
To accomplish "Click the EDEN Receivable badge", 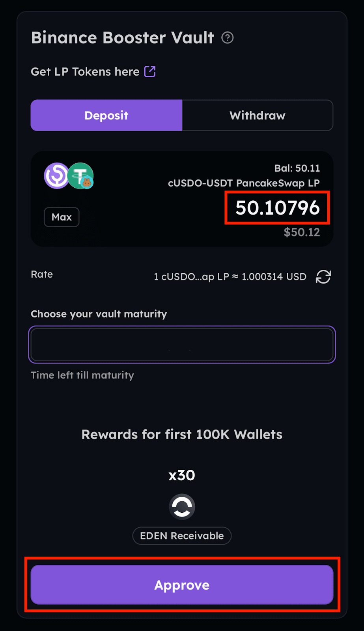I will coord(182,536).
